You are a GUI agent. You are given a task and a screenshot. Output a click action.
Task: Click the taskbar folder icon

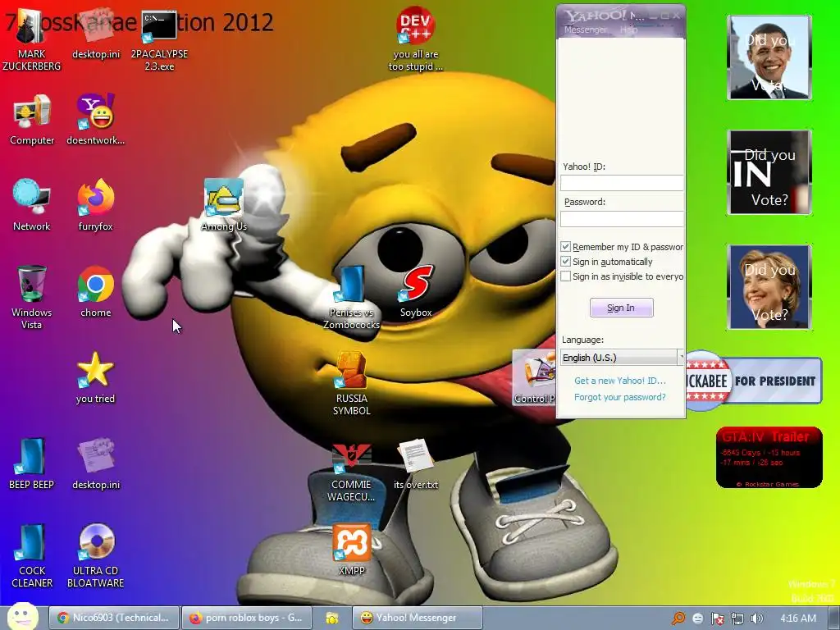332,619
